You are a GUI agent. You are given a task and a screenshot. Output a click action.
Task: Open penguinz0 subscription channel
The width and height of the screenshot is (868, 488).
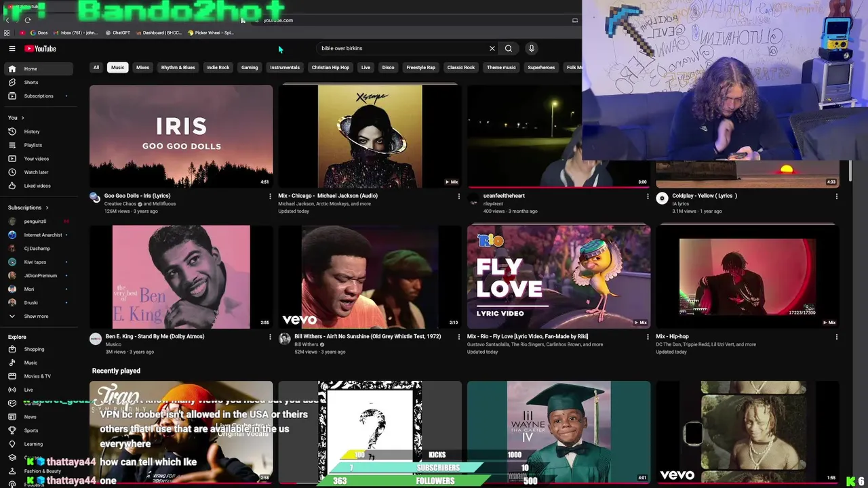tap(38, 221)
